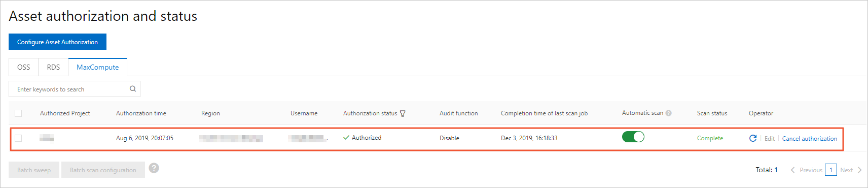Toggle the Automatic scan switch off
This screenshot has width=868, height=188.
tap(633, 137)
